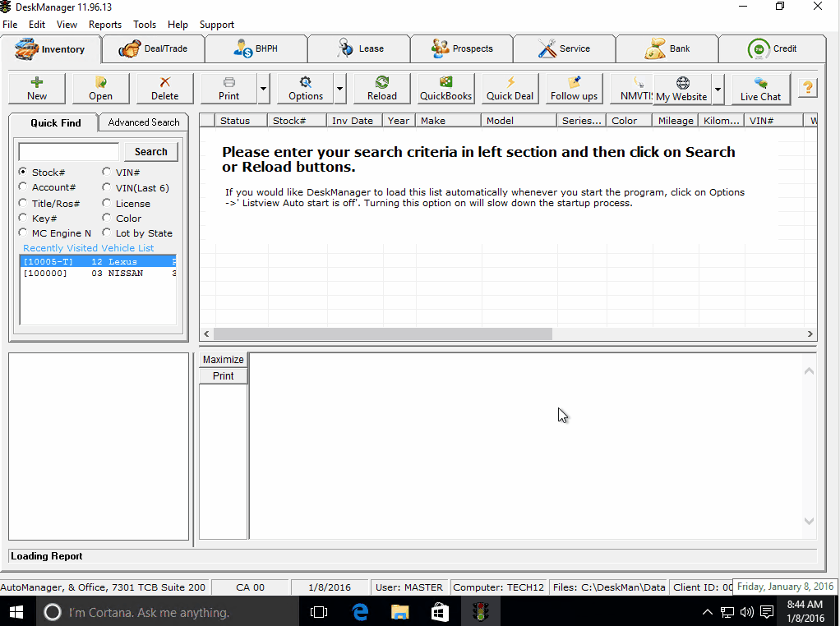
Task: Open the Service module tab
Action: click(x=565, y=48)
